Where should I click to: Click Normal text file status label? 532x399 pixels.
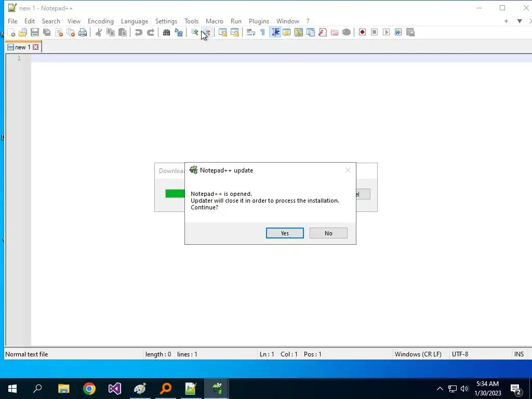click(26, 354)
